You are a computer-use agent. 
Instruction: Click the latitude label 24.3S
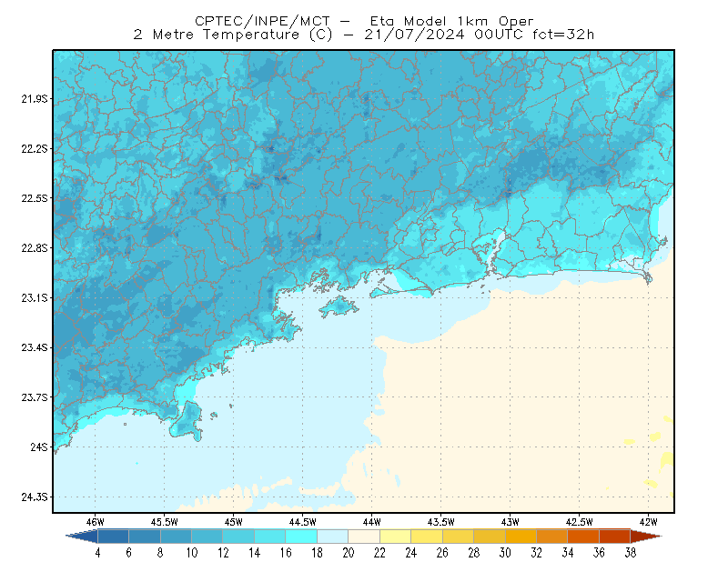pyautogui.click(x=35, y=497)
